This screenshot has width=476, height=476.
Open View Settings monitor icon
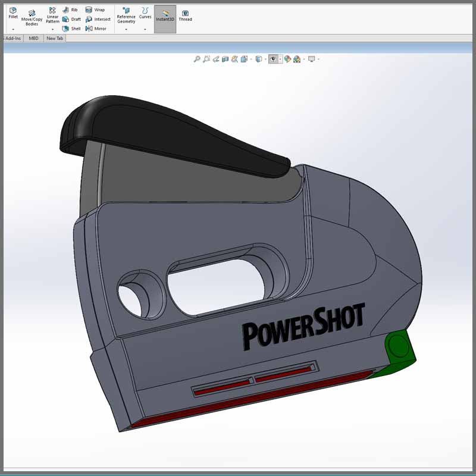coord(311,59)
